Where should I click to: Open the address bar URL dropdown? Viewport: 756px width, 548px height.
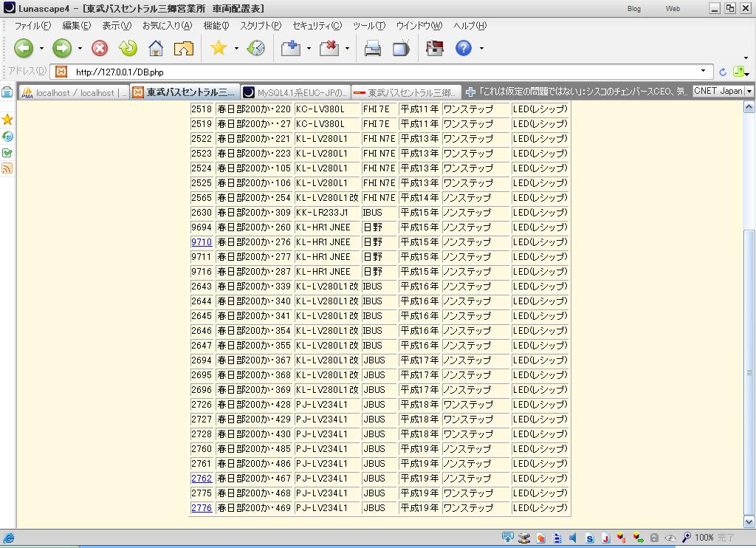pos(703,71)
